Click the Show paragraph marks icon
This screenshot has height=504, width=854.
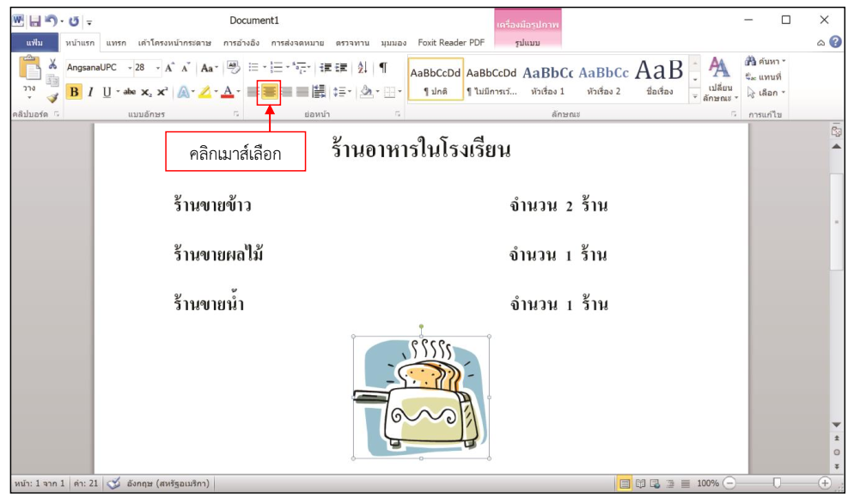383,68
